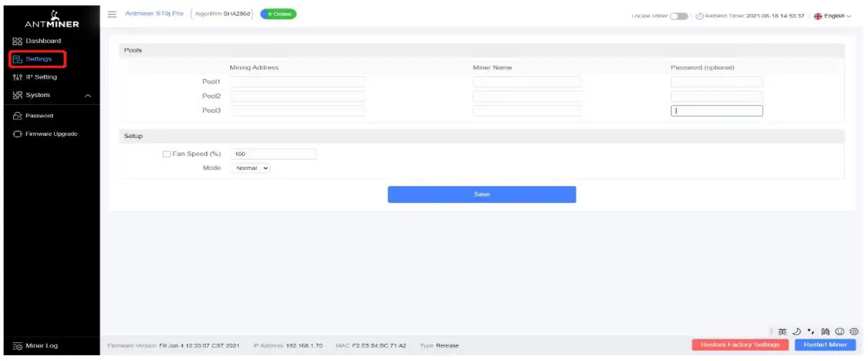Viewport: 868px width, 361px height.
Task: Open the Dashboard icon in sidebar
Action: coord(18,41)
